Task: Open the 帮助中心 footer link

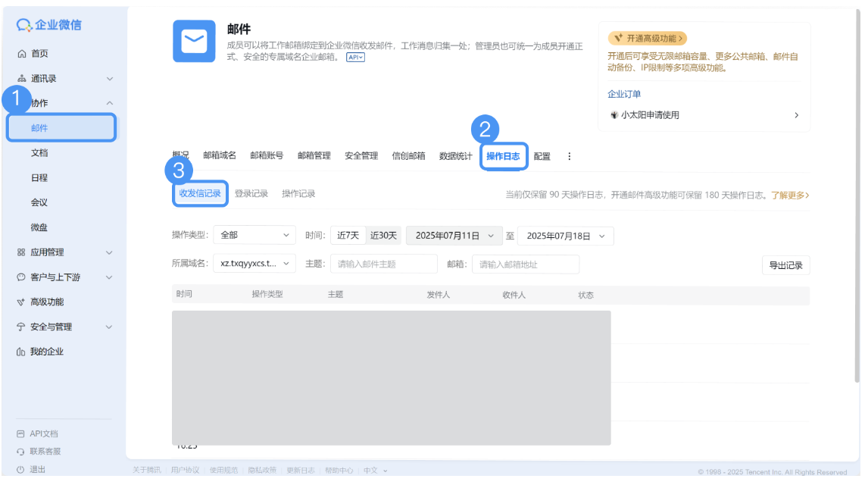Action: tap(339, 471)
